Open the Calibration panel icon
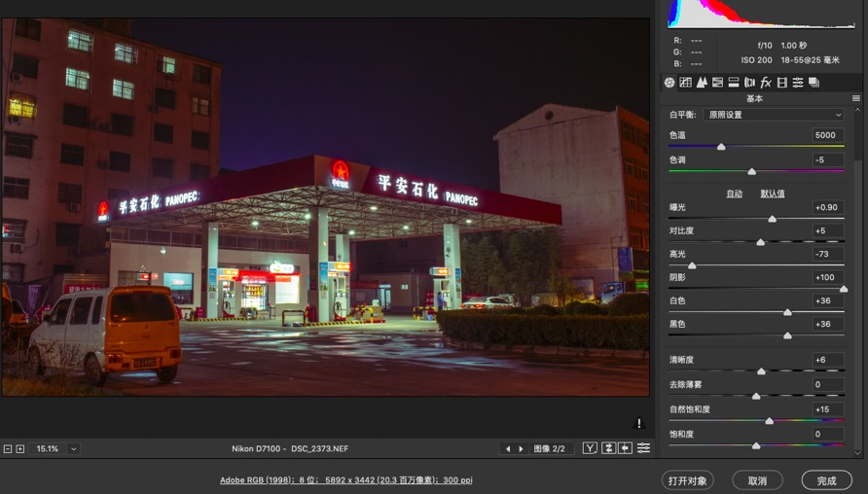 point(781,83)
